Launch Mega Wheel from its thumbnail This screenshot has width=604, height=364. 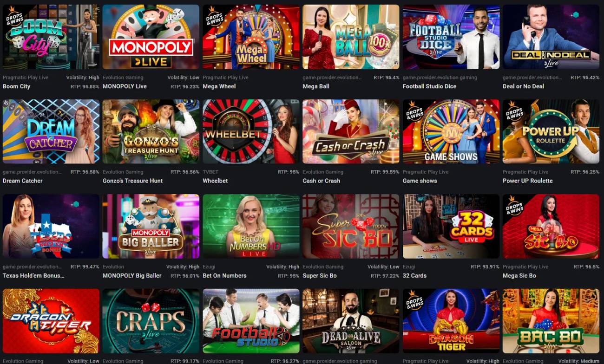pyautogui.click(x=251, y=37)
